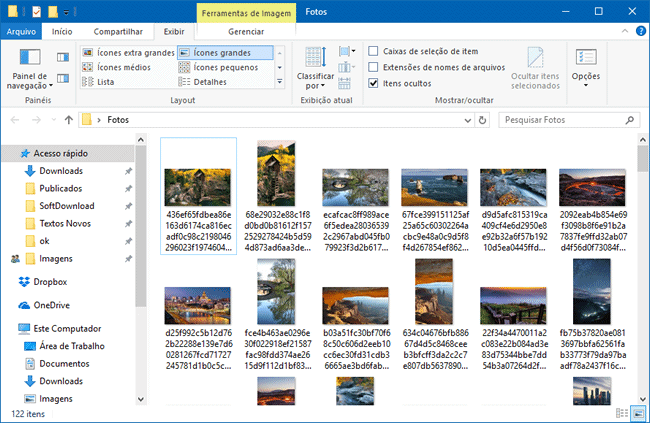650x423 pixels.
Task: Open the Arquivo menu tab
Action: [x=21, y=32]
